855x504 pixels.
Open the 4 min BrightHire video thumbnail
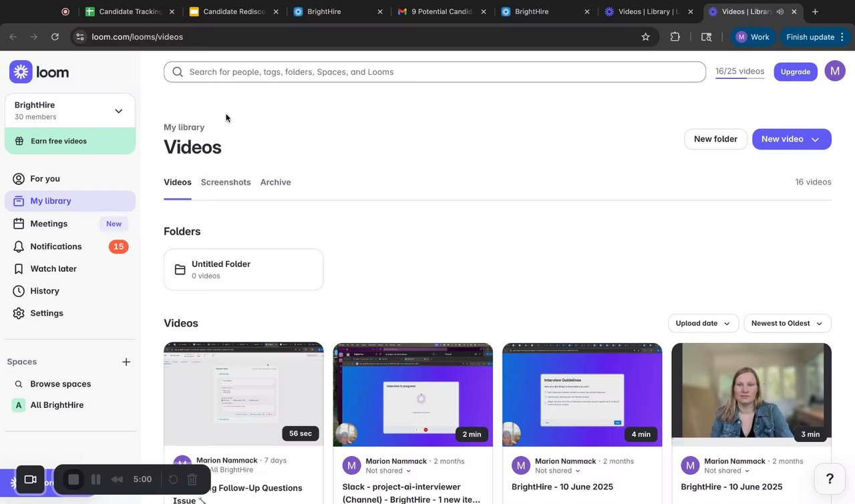click(582, 395)
